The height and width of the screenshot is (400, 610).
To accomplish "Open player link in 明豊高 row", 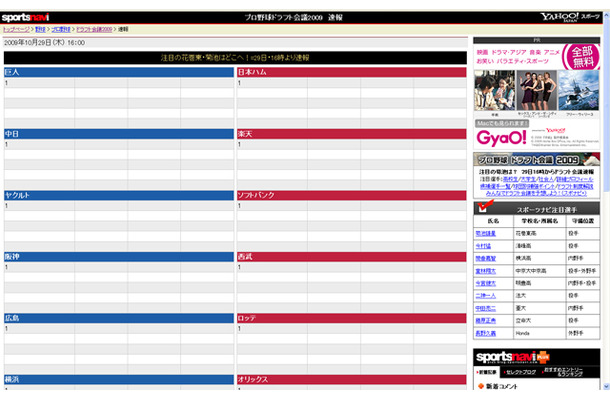I will point(486,283).
